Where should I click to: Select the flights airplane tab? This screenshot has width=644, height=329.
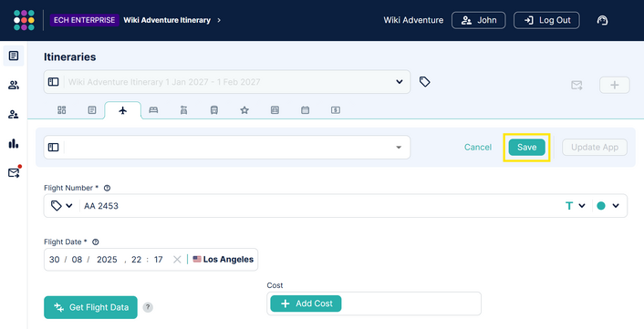(x=123, y=110)
